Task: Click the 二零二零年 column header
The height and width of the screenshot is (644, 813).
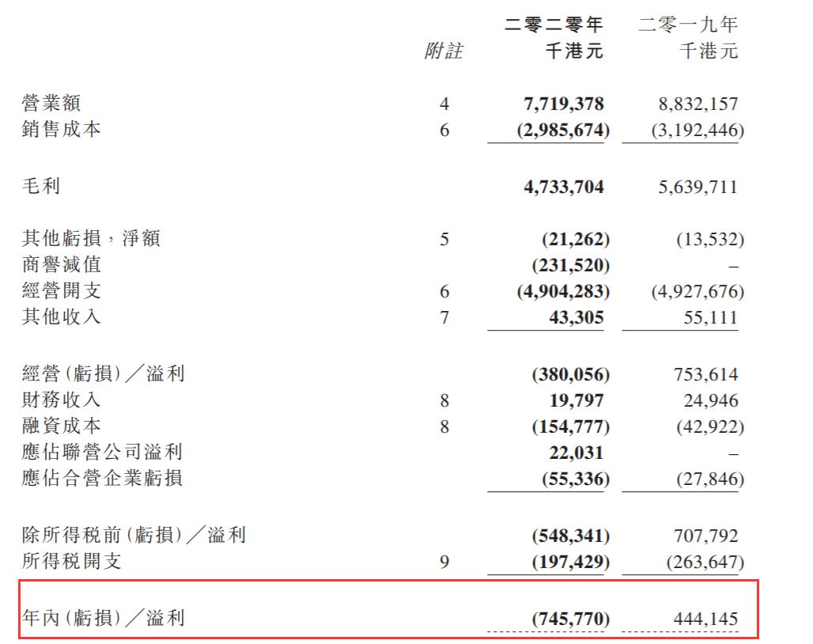Action: [552, 25]
